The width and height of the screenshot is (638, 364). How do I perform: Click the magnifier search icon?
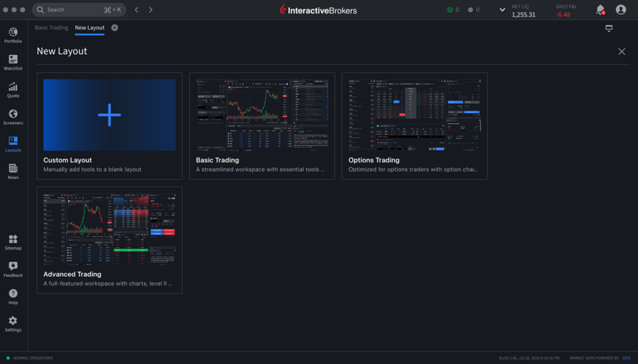(40, 10)
